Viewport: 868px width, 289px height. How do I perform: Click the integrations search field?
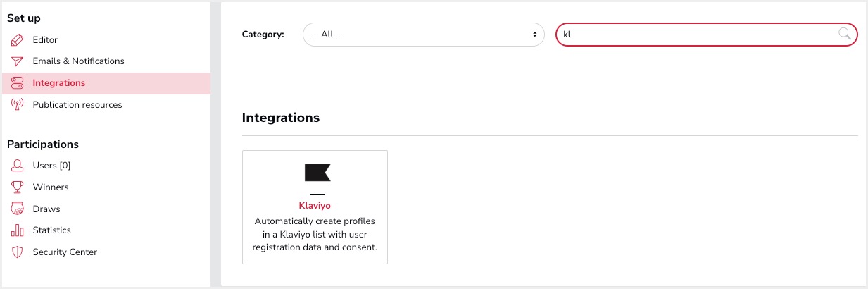[697, 34]
